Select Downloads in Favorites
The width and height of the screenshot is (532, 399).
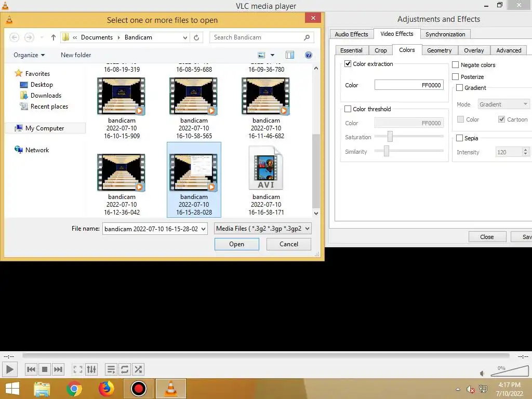click(x=41, y=96)
